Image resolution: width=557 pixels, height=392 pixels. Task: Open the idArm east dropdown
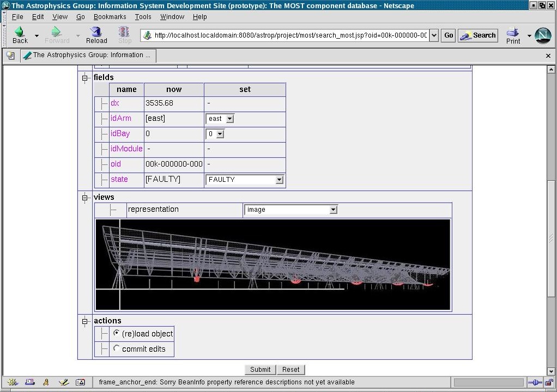(x=220, y=118)
